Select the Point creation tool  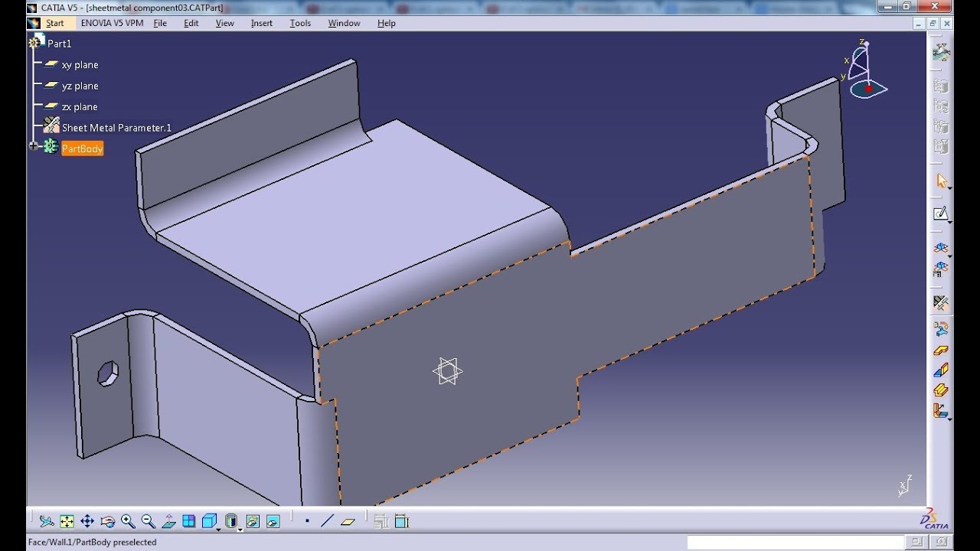307,521
